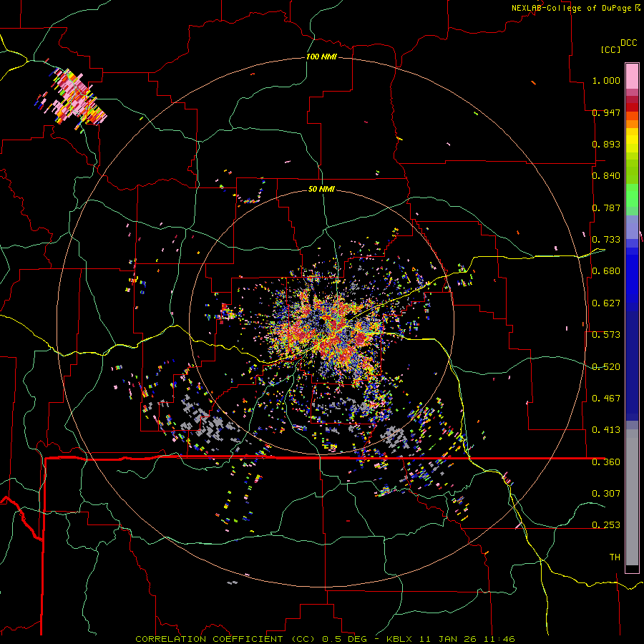The width and height of the screenshot is (644, 644).
Task: Pick the lavender color bar segment
Action: pos(632,228)
